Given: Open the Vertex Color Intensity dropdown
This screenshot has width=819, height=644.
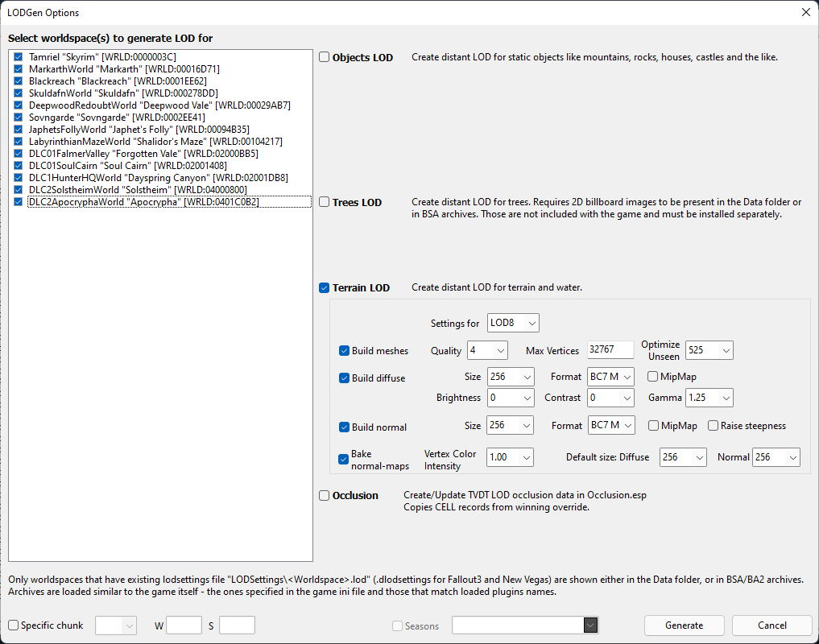Looking at the screenshot, I should [510, 457].
